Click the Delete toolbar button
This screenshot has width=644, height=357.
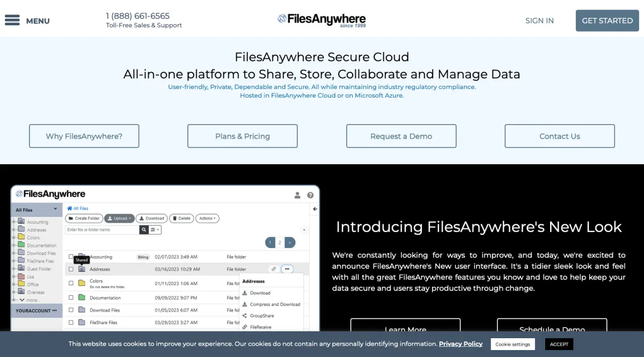[181, 218]
